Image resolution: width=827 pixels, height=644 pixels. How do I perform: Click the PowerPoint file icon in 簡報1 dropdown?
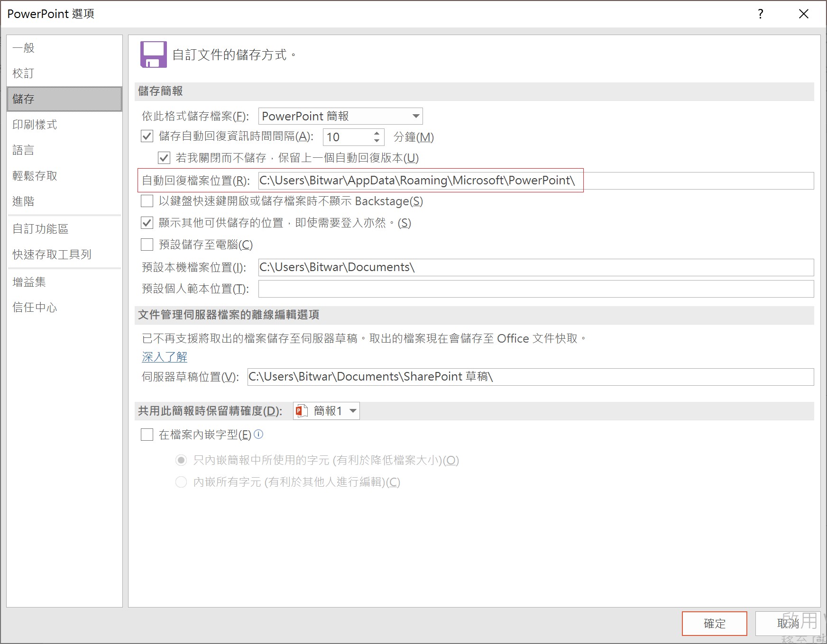pyautogui.click(x=302, y=411)
